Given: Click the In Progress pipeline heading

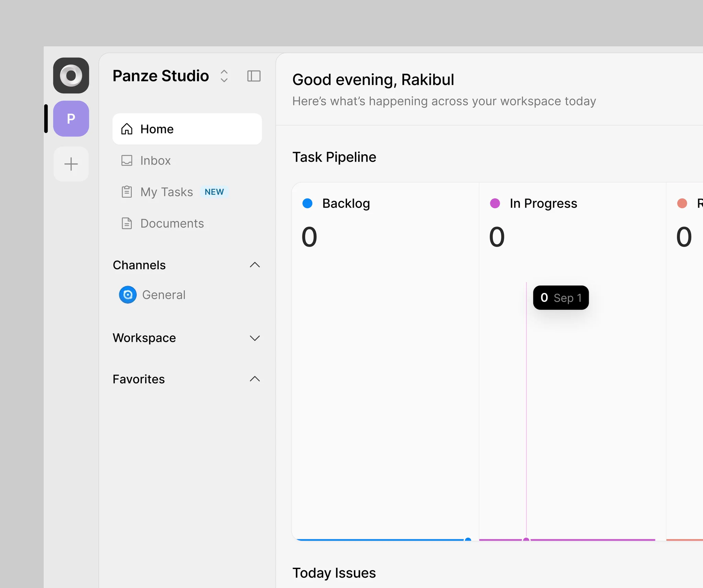Looking at the screenshot, I should [543, 203].
